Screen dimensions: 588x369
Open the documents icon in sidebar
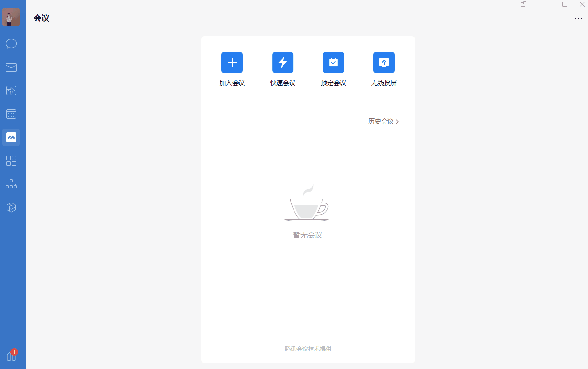point(11,91)
